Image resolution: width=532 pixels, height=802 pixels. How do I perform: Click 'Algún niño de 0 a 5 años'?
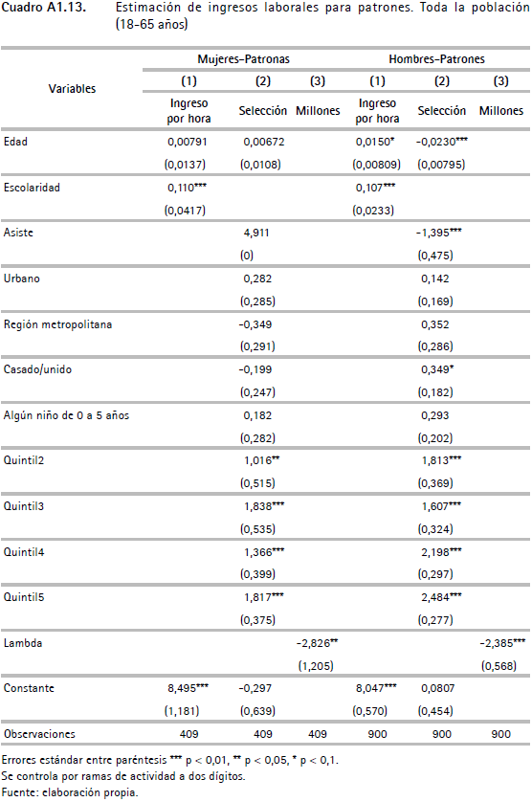[x=66, y=415]
